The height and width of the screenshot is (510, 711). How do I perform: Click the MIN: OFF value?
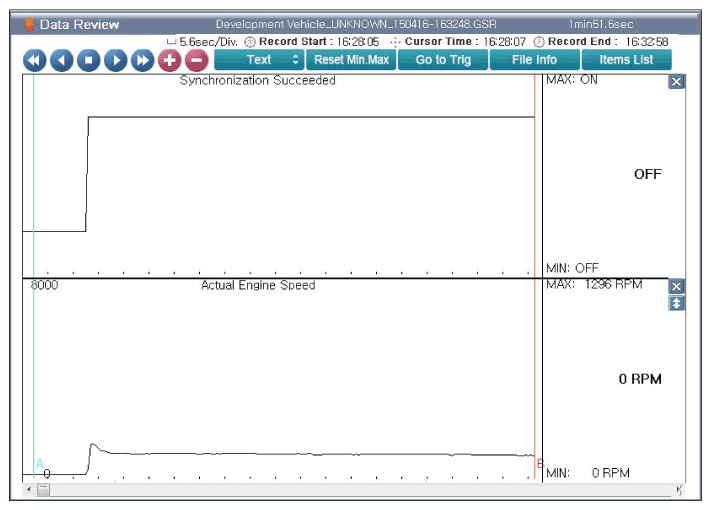[x=572, y=268]
